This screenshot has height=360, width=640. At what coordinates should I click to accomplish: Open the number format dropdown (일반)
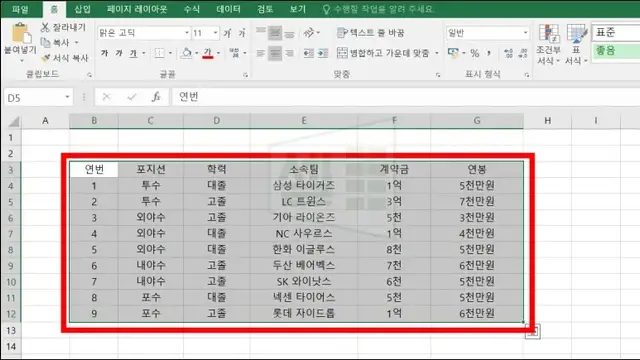(x=525, y=33)
